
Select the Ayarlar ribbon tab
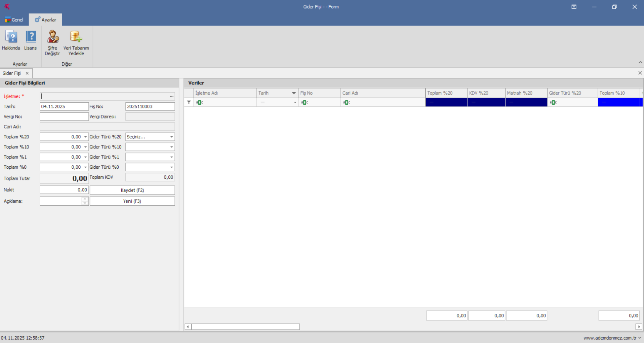tap(45, 20)
